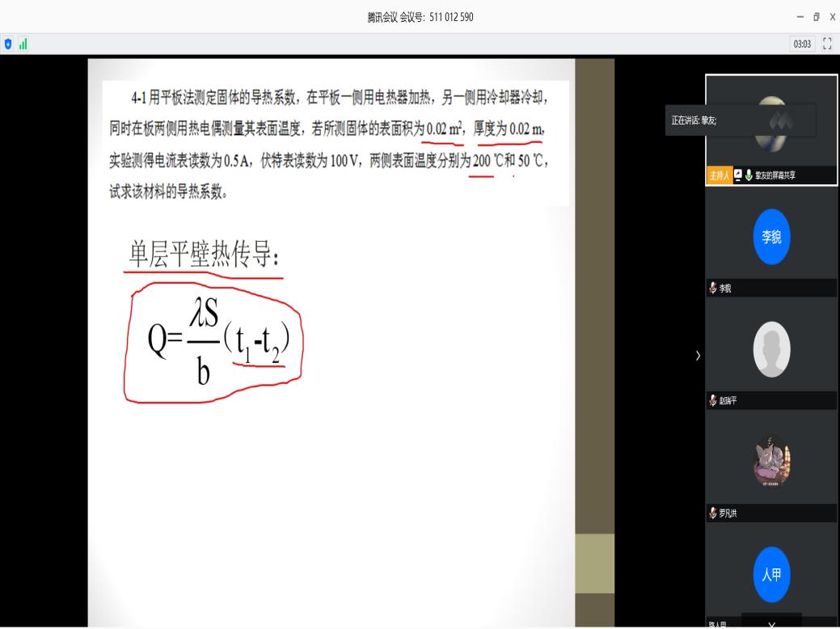Select 李貌's blue avatar tile

point(771,237)
